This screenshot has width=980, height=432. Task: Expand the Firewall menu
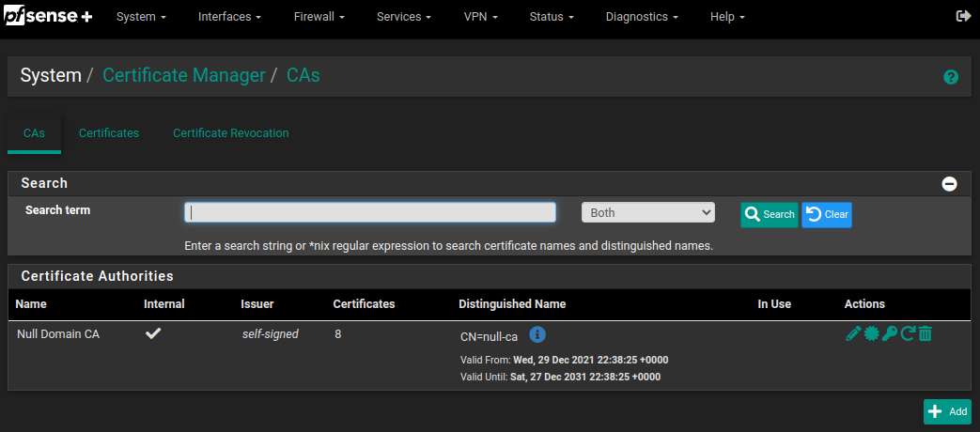click(x=319, y=17)
